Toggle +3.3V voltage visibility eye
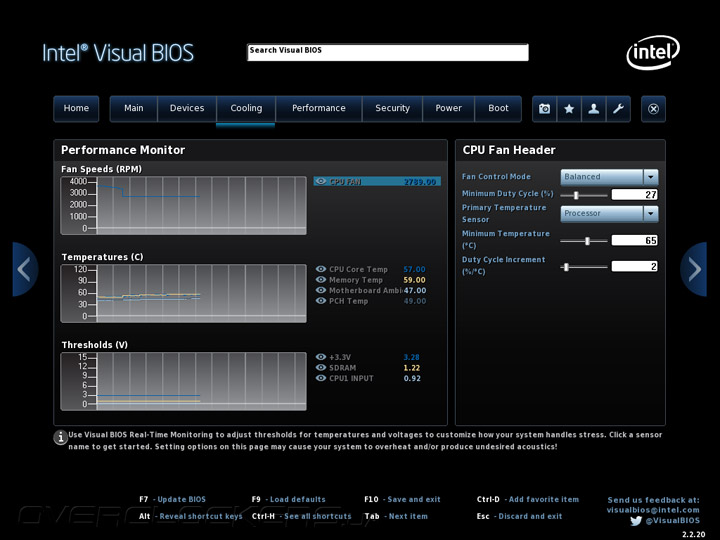Screen dimensions: 720x540 (x=321, y=357)
